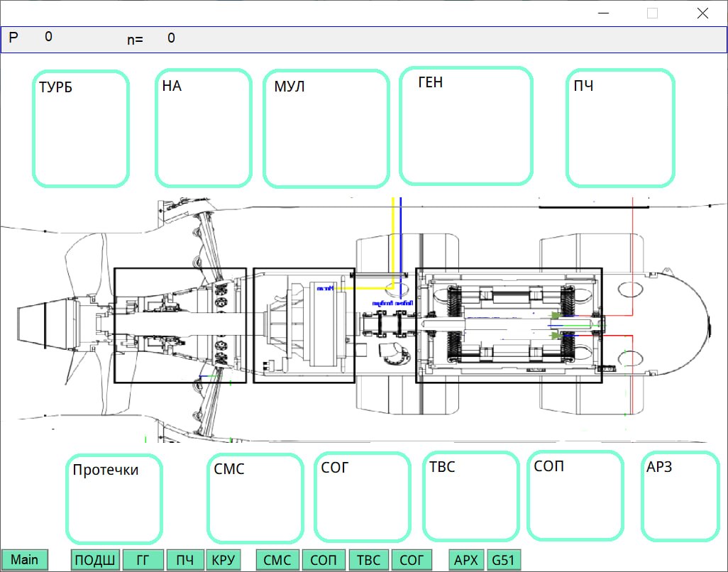Go to the СМС bottom bar button
Image resolution: width=728 pixels, height=572 pixels.
277,560
